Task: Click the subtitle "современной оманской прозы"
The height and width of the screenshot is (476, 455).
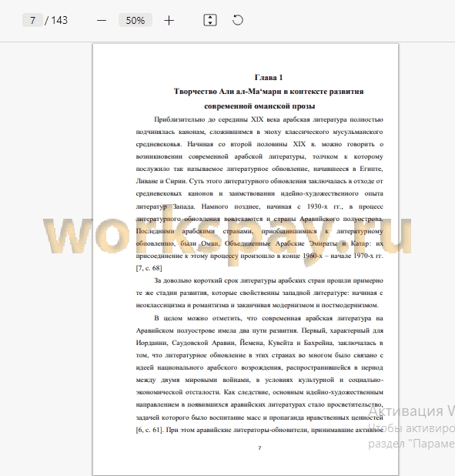Action: [x=259, y=106]
